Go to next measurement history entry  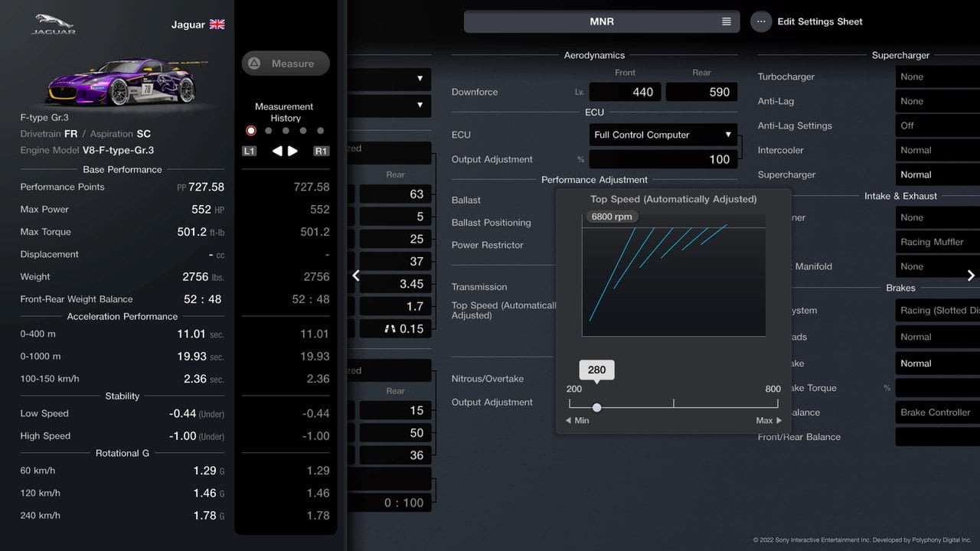(x=292, y=151)
